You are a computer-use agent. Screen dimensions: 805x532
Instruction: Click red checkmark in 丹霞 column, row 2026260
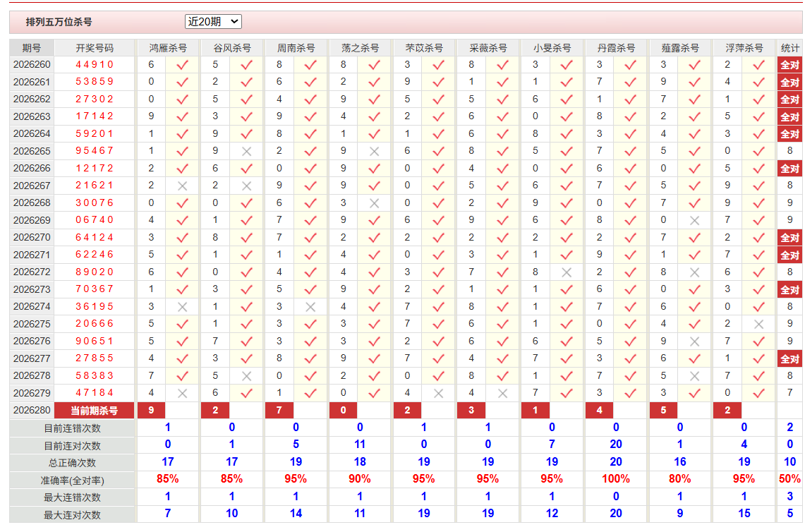tap(631, 65)
